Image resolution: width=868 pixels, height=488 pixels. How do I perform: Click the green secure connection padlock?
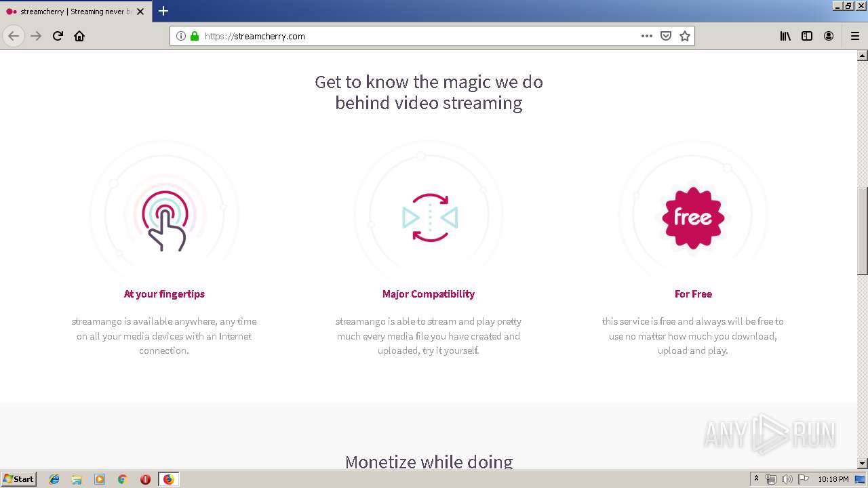195,36
